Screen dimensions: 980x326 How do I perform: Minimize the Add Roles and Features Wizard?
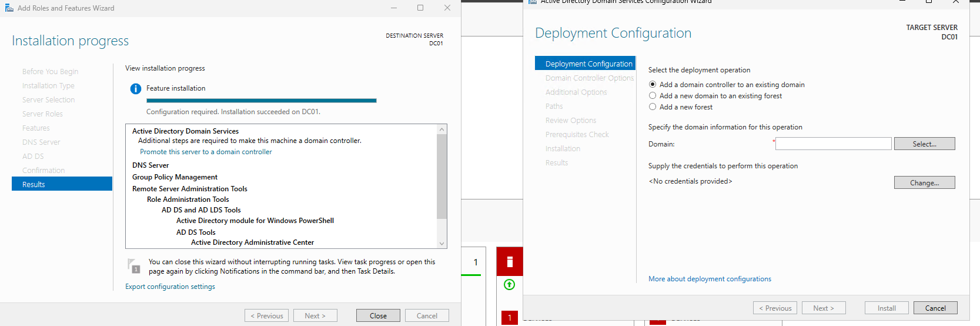[x=394, y=8]
